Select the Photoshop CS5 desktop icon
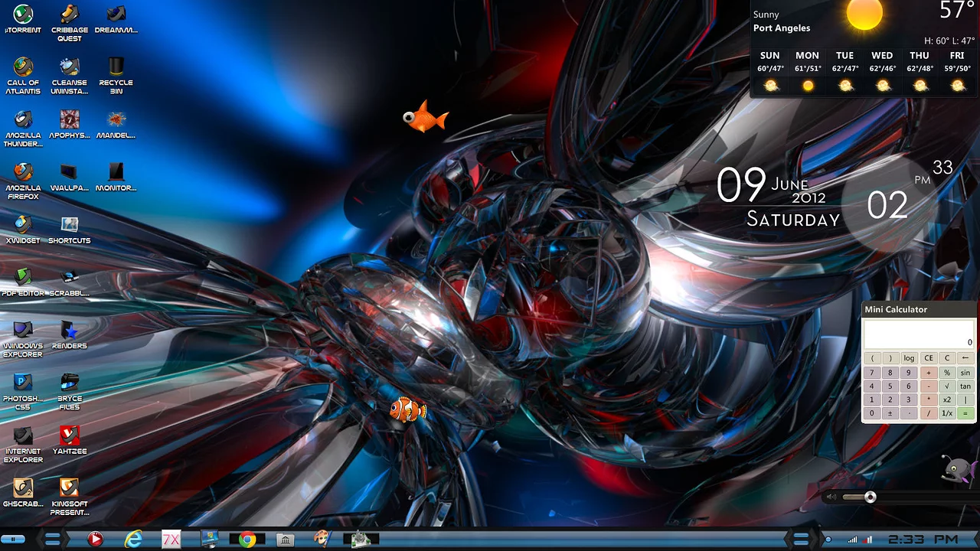 [x=23, y=383]
